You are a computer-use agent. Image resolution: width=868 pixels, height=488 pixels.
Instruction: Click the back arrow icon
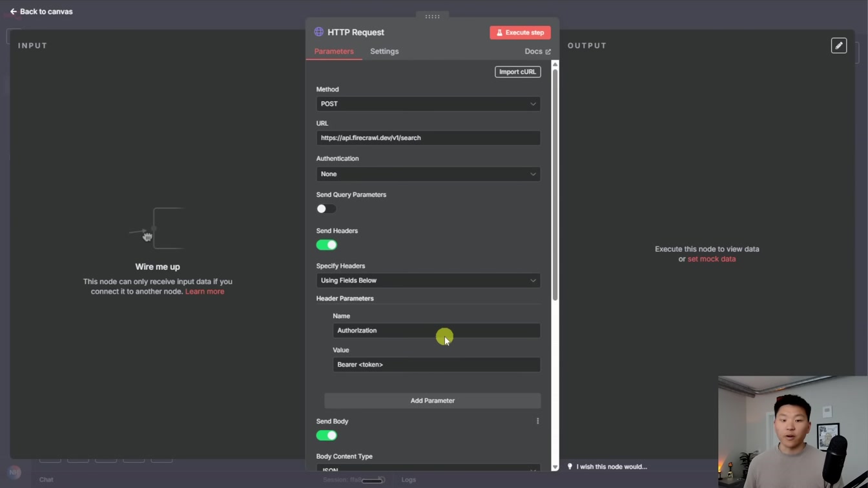coord(14,12)
